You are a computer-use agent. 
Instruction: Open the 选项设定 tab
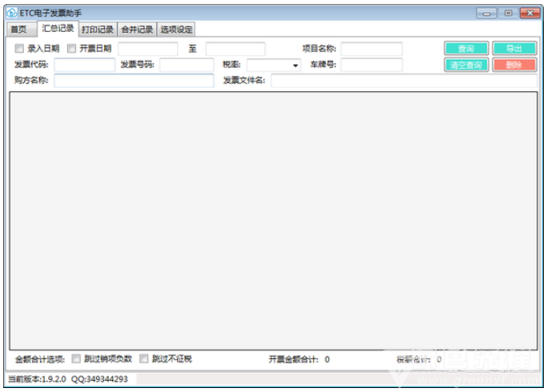(176, 30)
